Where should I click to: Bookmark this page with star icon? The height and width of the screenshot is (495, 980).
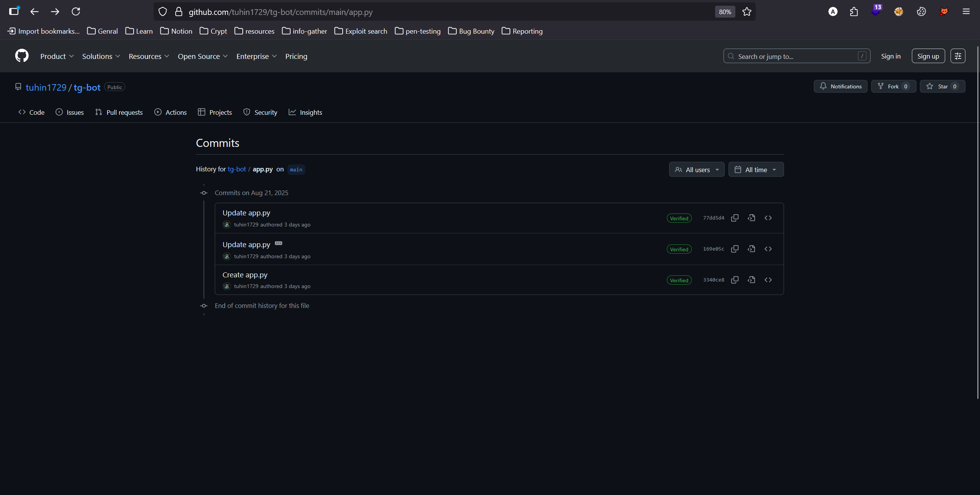(x=746, y=12)
